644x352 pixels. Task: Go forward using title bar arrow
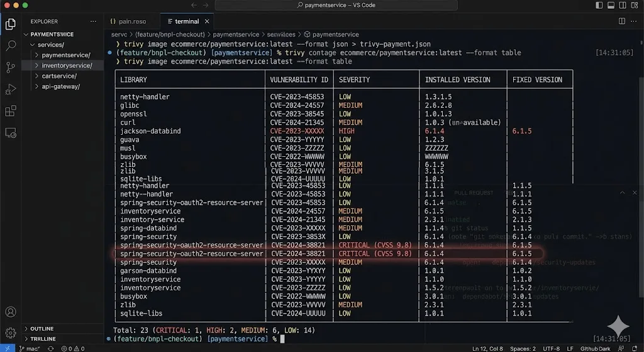tap(206, 5)
